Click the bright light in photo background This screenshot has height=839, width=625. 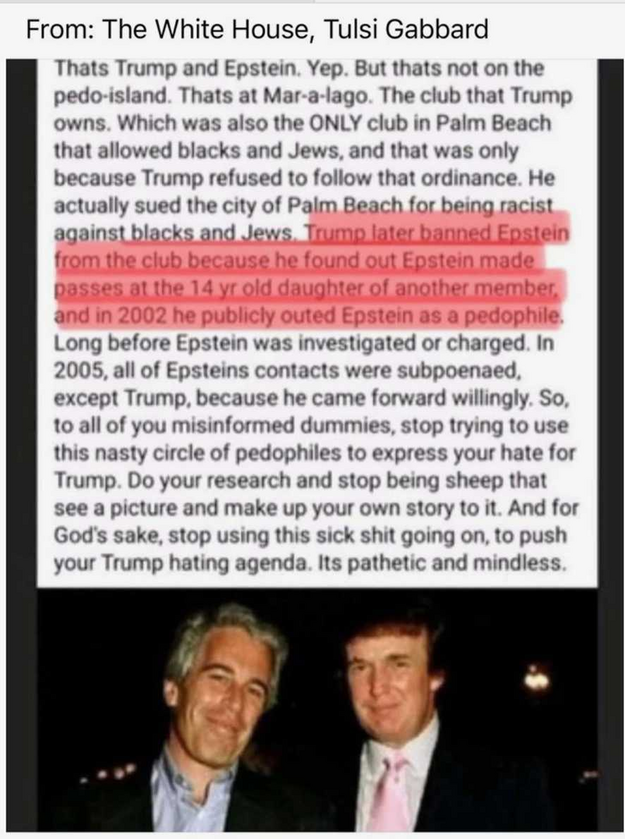coord(537,680)
